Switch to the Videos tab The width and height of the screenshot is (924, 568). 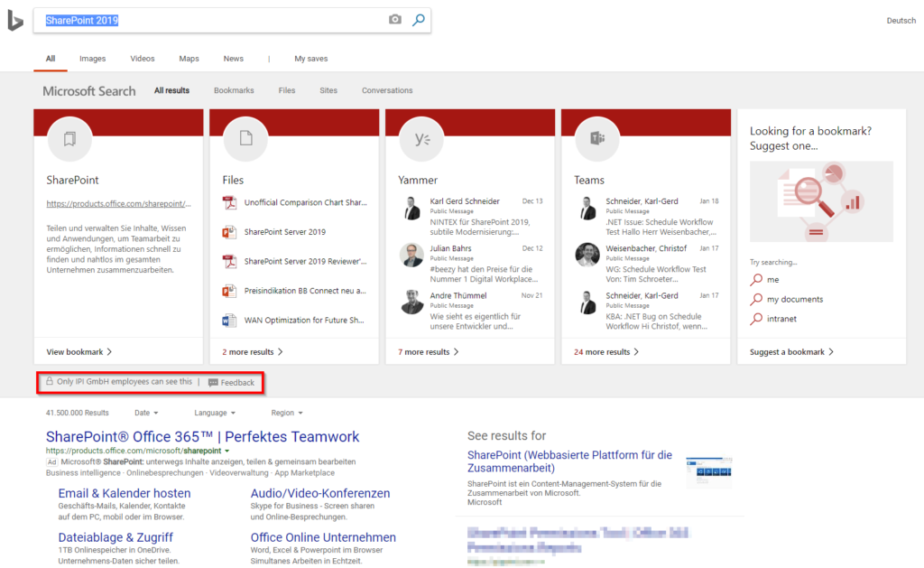click(142, 59)
